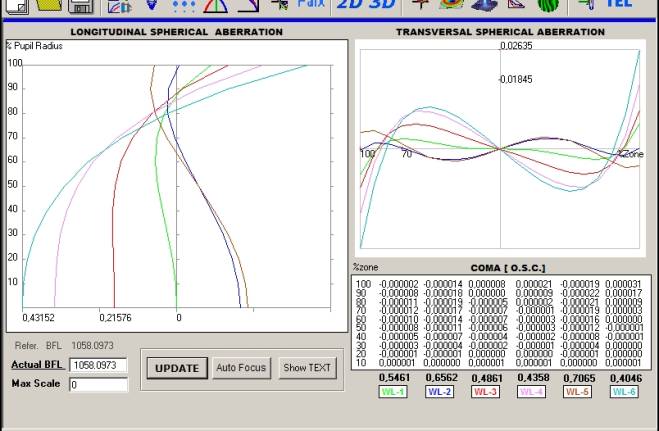The image size is (659, 431).
Task: Click the LONGITUDINAL SPHERICAL ABERRATION title
Action: click(177, 32)
